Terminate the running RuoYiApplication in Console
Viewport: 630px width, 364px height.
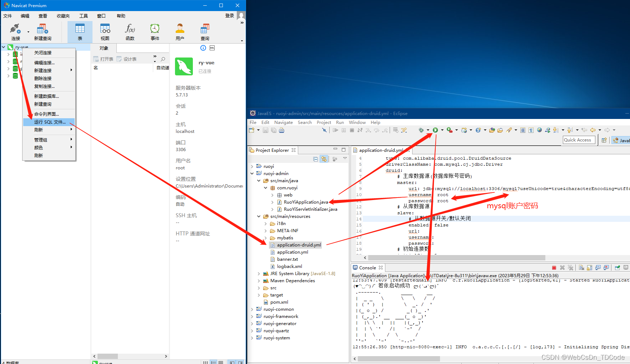tap(554, 268)
